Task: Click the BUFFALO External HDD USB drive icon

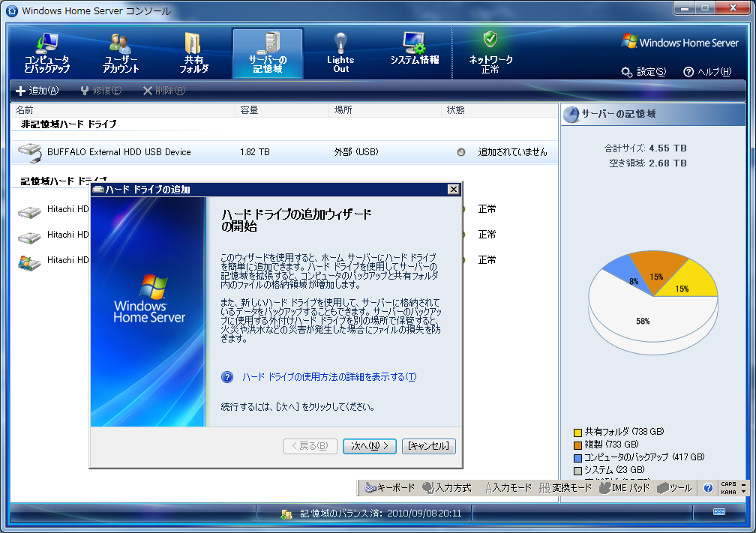Action: coord(30,152)
